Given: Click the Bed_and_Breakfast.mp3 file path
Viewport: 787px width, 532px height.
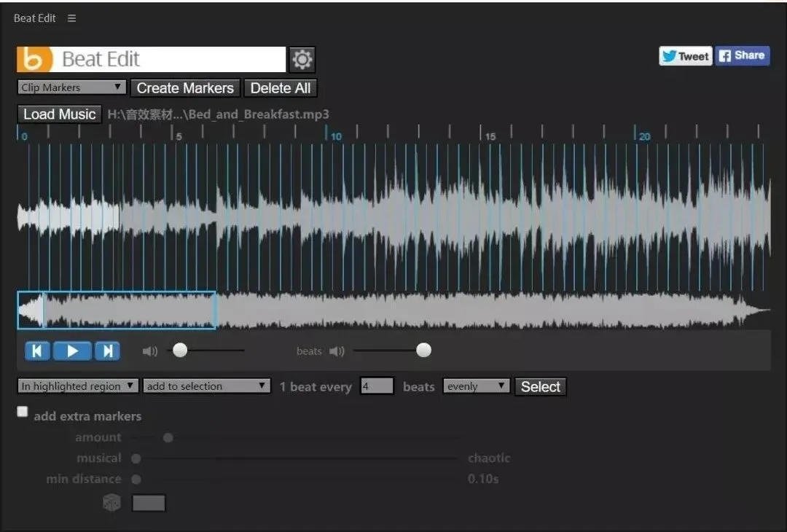Looking at the screenshot, I should [x=219, y=114].
